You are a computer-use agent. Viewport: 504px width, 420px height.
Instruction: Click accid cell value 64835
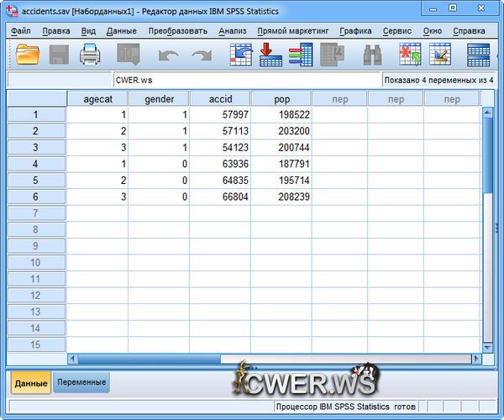(220, 181)
